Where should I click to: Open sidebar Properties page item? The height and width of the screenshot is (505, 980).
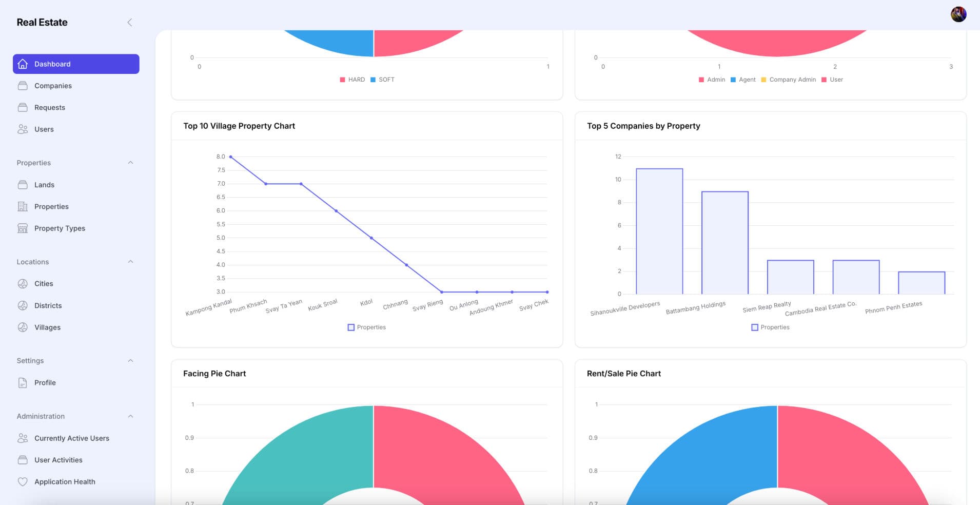76,206
